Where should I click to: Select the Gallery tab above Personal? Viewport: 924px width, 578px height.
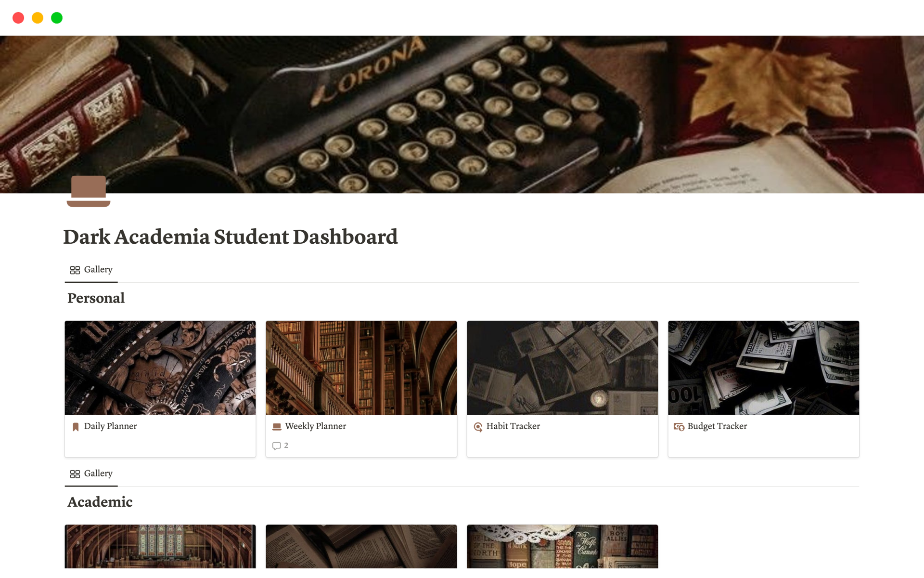point(91,270)
